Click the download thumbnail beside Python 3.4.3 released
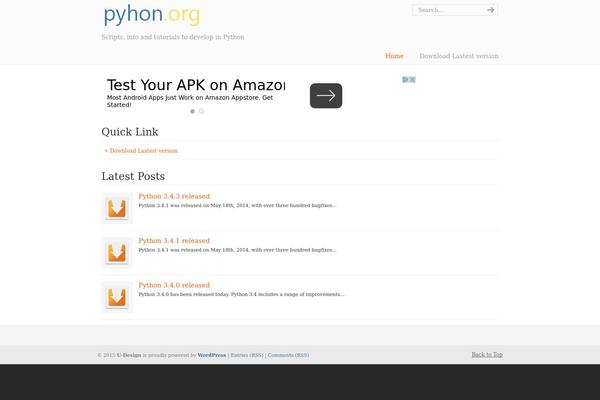 (117, 208)
